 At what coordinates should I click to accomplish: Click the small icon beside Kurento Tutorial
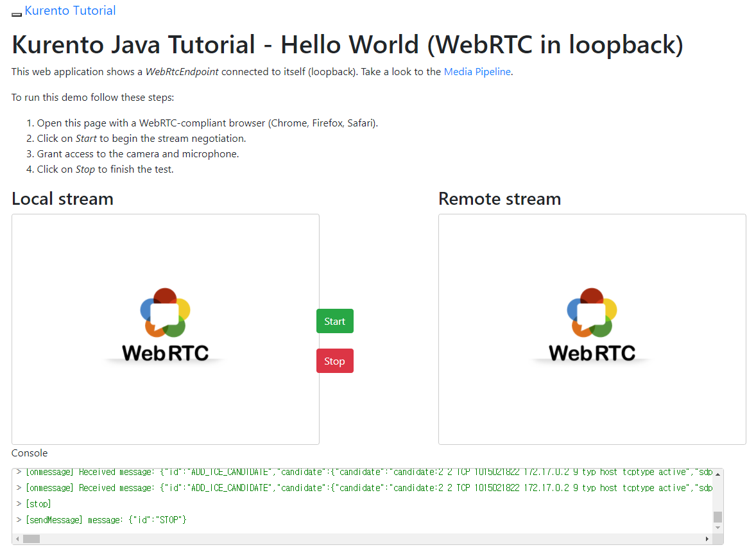click(x=17, y=15)
